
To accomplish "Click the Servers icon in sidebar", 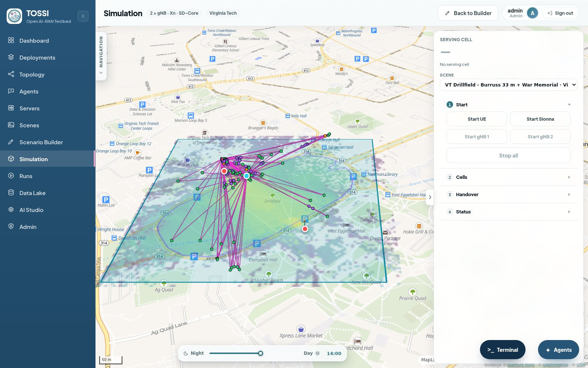I will pos(11,108).
